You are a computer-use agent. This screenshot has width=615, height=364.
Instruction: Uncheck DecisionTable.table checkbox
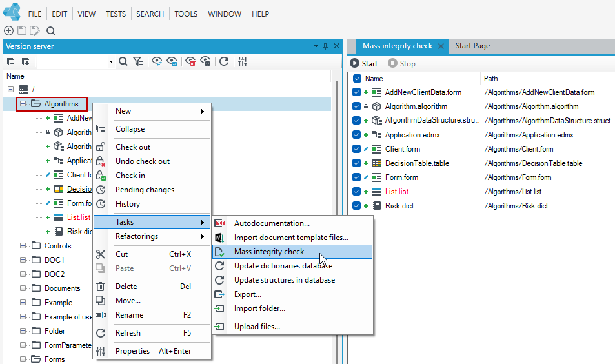[x=356, y=163]
